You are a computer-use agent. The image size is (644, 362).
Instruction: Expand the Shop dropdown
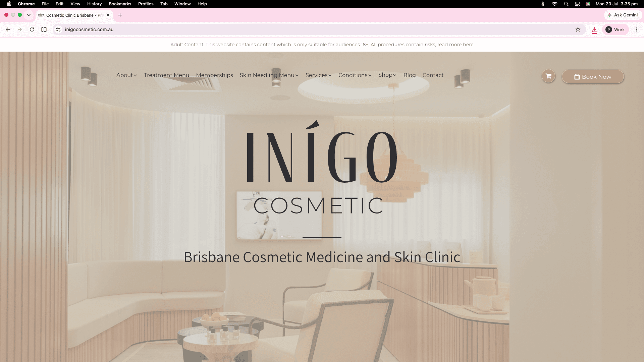pos(387,75)
